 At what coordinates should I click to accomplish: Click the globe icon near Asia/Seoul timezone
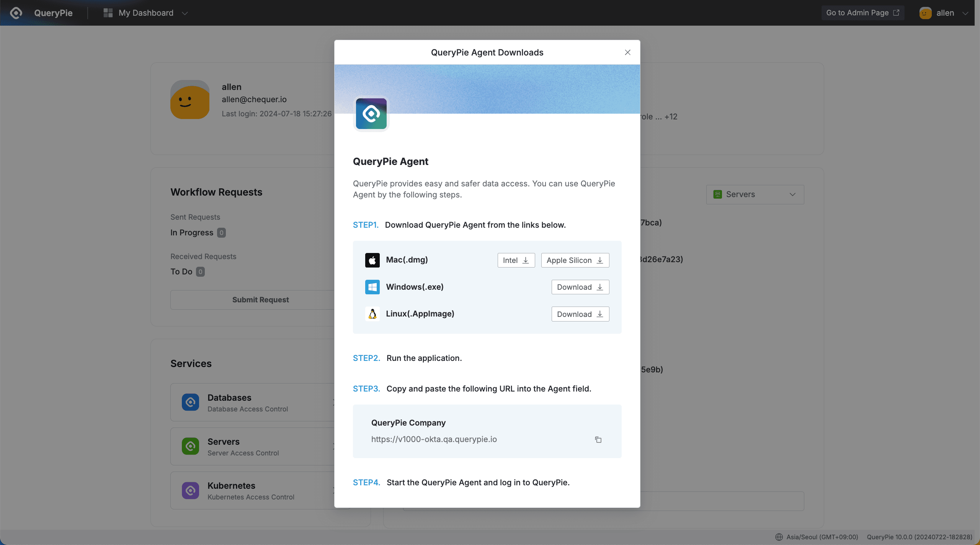(x=779, y=537)
